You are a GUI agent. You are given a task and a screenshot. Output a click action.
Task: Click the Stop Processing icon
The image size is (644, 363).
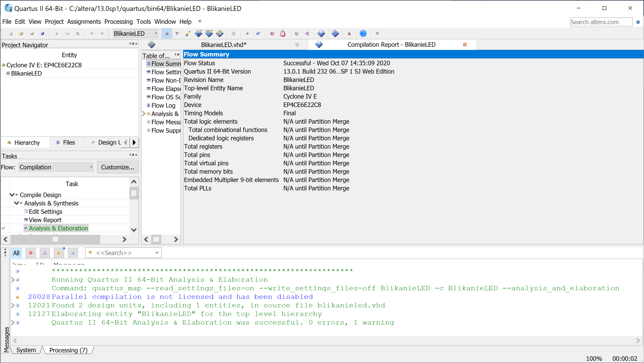233,33
